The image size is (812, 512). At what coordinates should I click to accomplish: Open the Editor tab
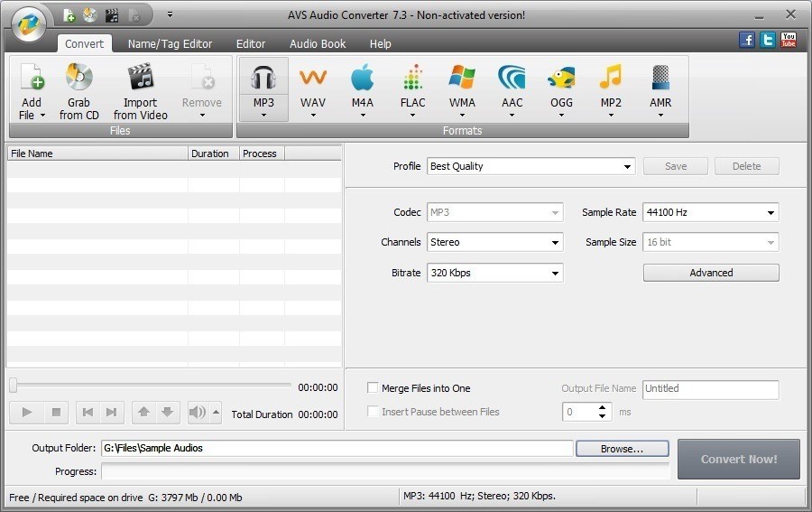point(251,43)
